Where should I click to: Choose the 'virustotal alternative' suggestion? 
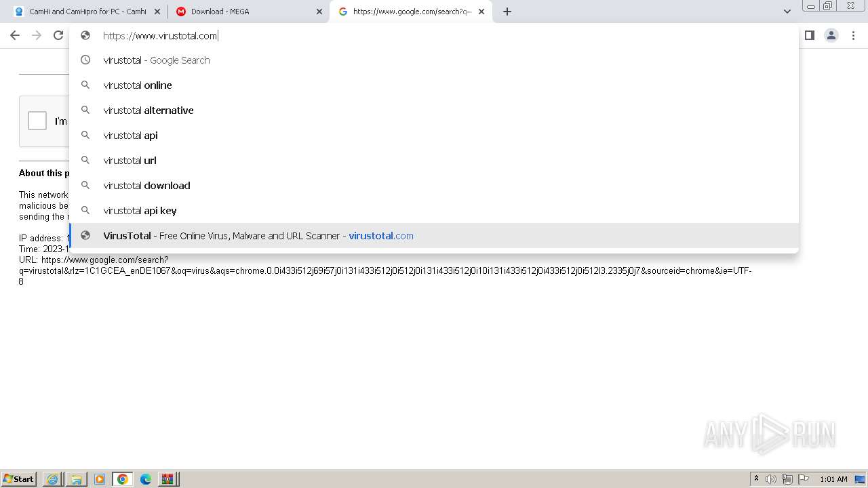[434, 110]
